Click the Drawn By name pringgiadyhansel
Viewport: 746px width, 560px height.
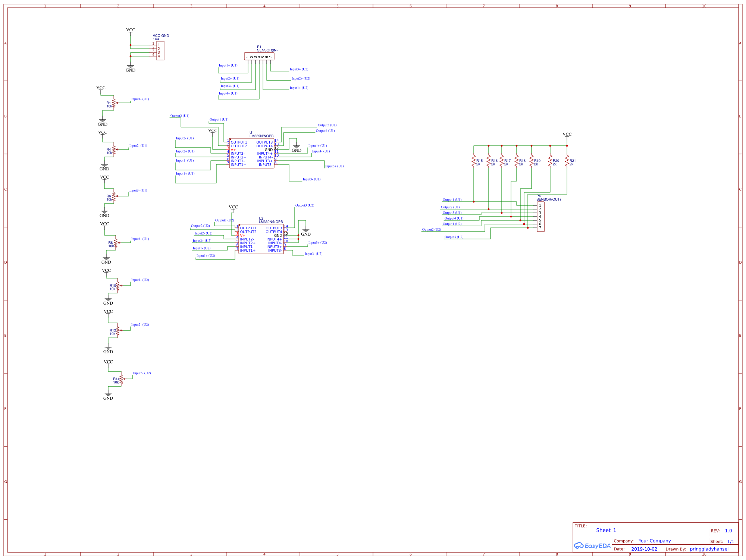pos(710,549)
